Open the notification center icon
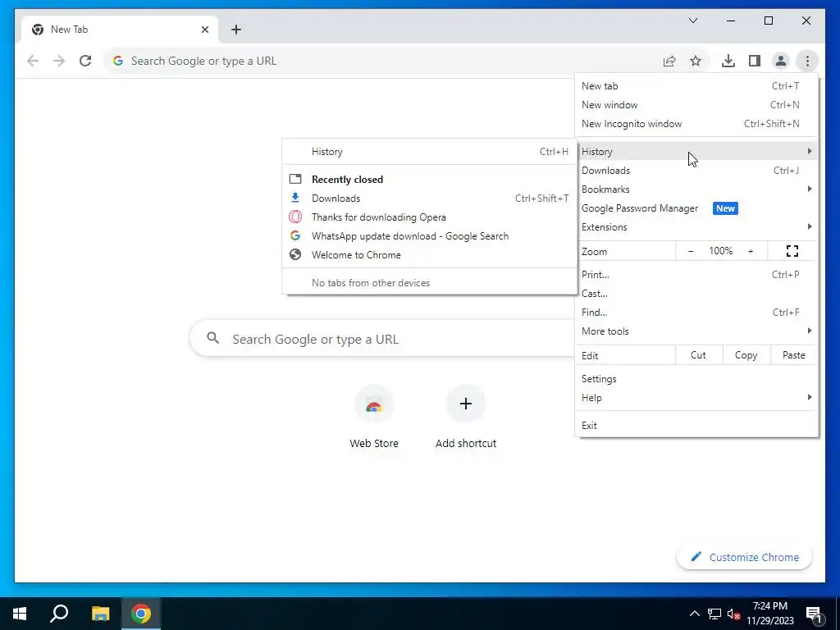This screenshot has height=630, width=840. pyautogui.click(x=814, y=614)
